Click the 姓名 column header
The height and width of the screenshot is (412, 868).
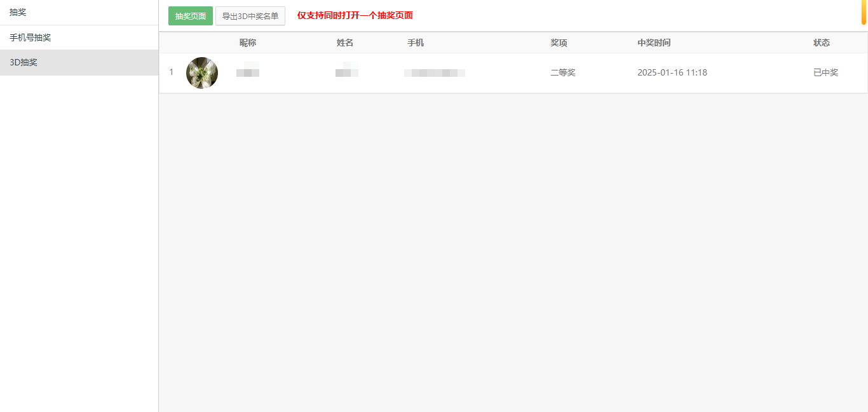coord(345,43)
